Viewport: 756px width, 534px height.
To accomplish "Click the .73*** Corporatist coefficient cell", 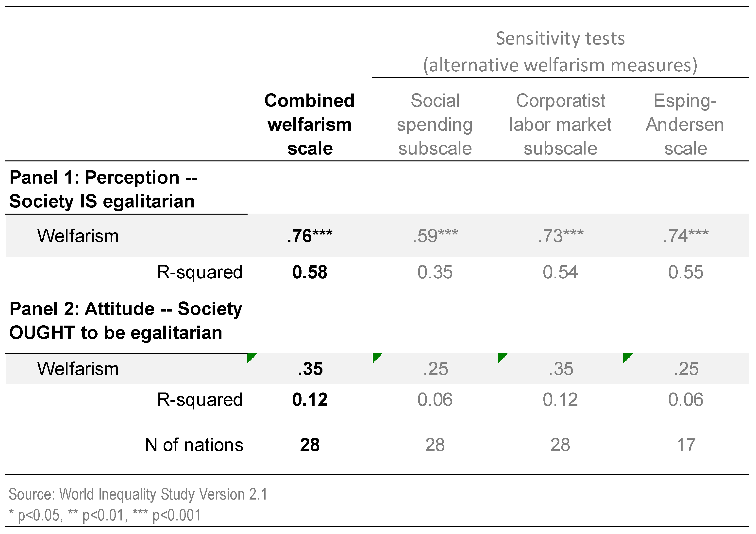I will 560,236.
